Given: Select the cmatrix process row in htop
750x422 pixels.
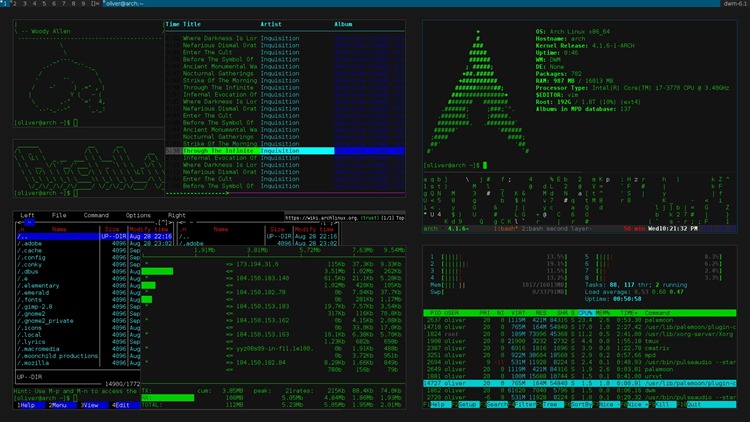Looking at the screenshot, I should [x=580, y=348].
